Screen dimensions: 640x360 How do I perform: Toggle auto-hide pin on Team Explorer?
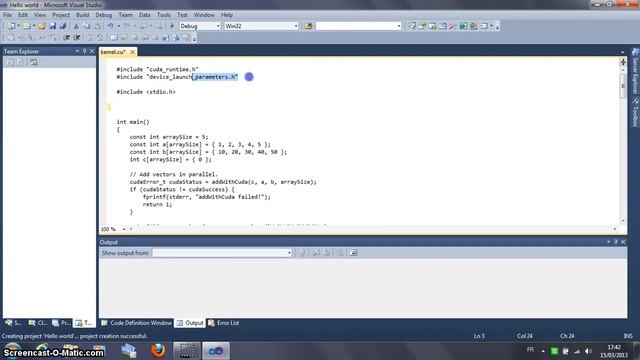click(84, 51)
